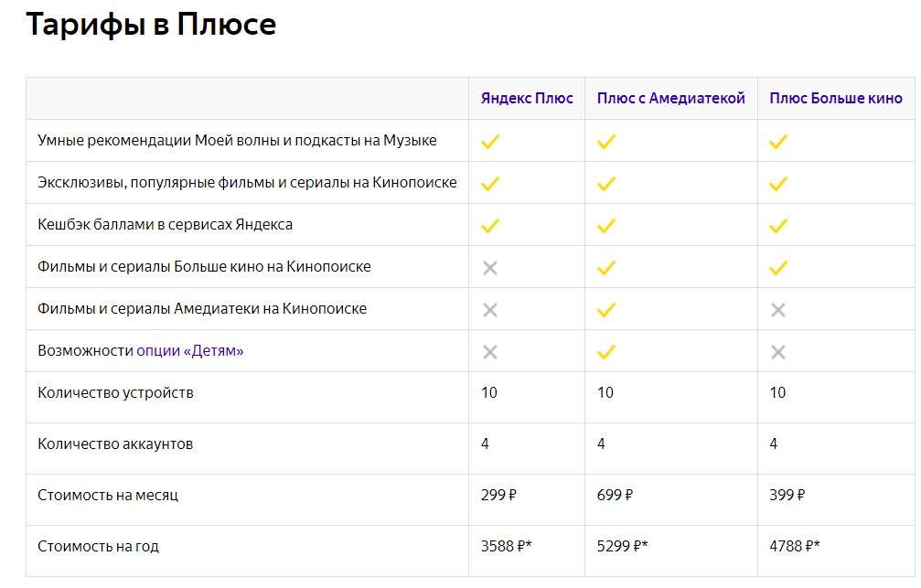Select the Эксклюзивы, популярные фильмы row label
This screenshot has height=588, width=921.
pos(247,183)
